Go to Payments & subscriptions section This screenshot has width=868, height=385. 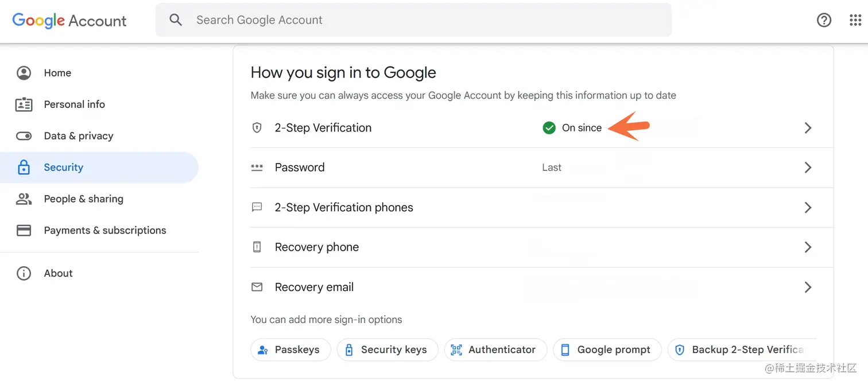click(x=105, y=231)
